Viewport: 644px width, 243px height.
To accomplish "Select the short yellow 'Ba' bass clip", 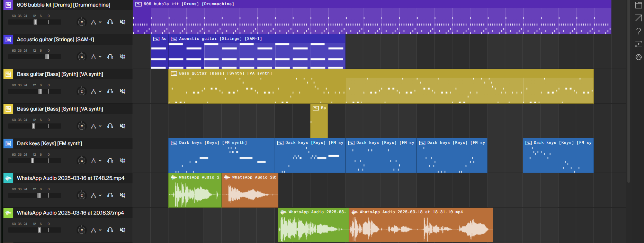I will [319, 121].
